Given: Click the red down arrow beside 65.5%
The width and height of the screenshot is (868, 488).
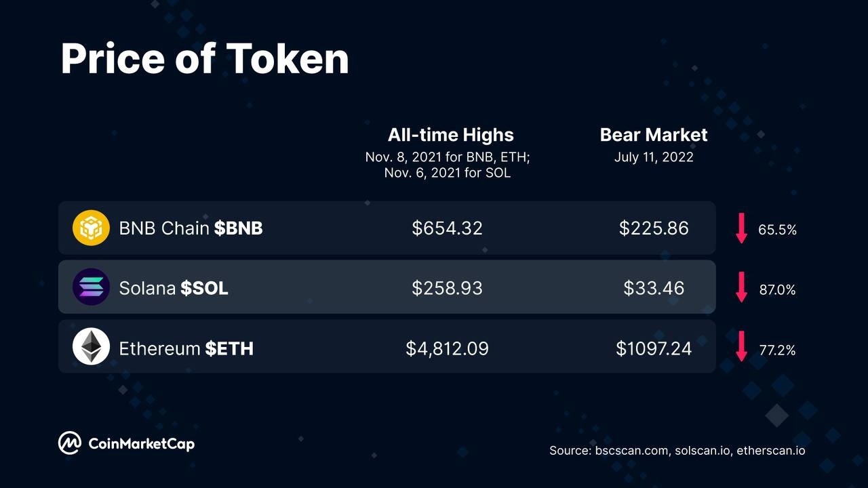Looking at the screenshot, I should coord(741,228).
